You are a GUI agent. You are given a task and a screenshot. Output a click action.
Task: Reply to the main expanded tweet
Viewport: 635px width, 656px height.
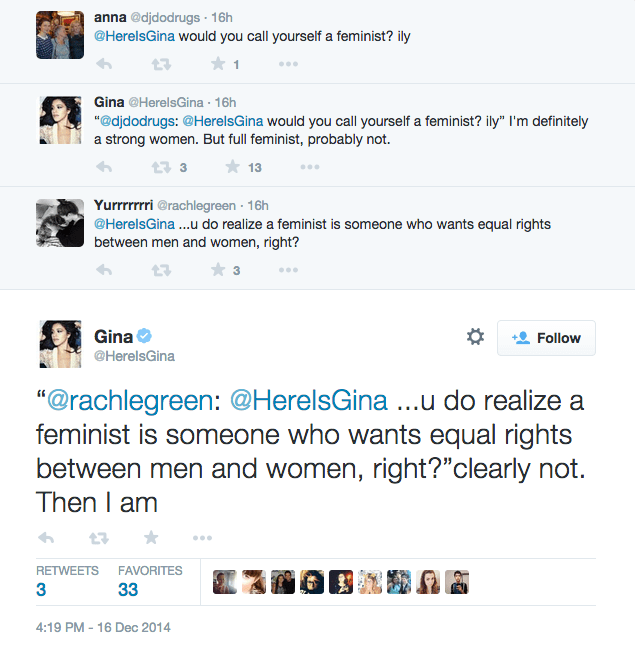pos(46,538)
